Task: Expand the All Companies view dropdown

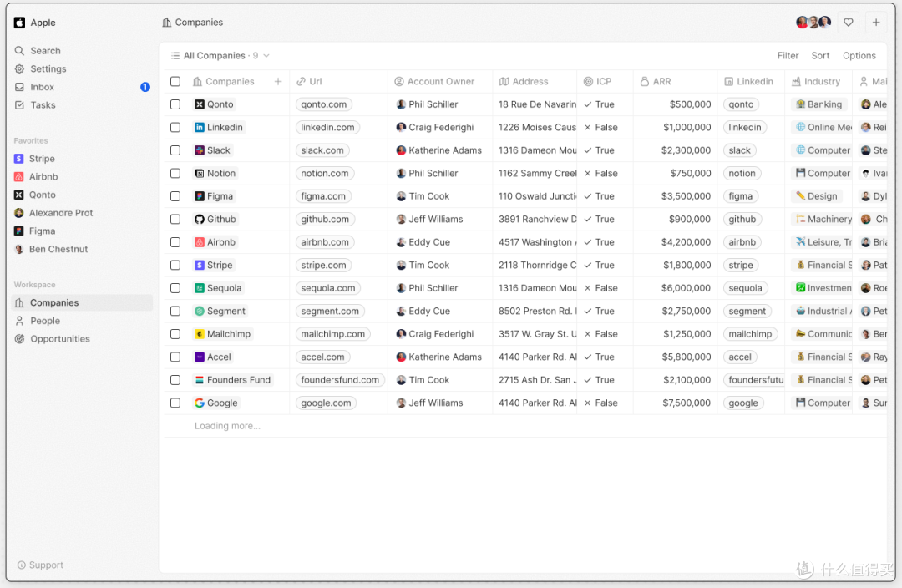Action: pos(266,56)
